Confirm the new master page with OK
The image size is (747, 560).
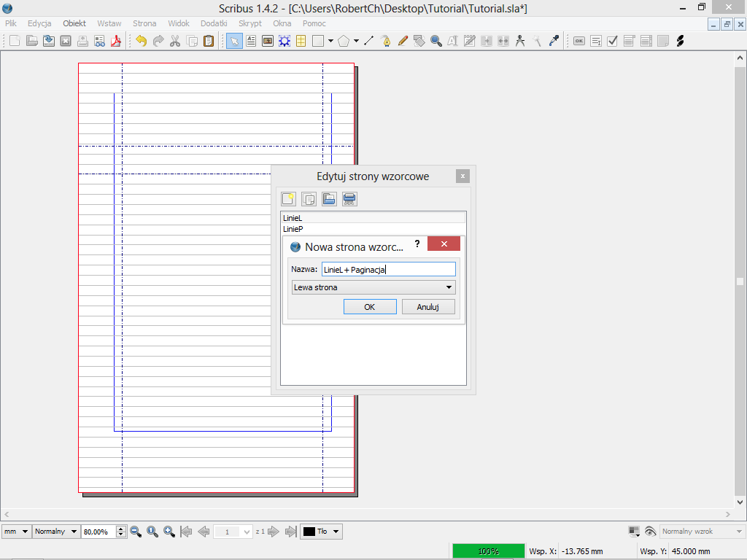point(369,307)
